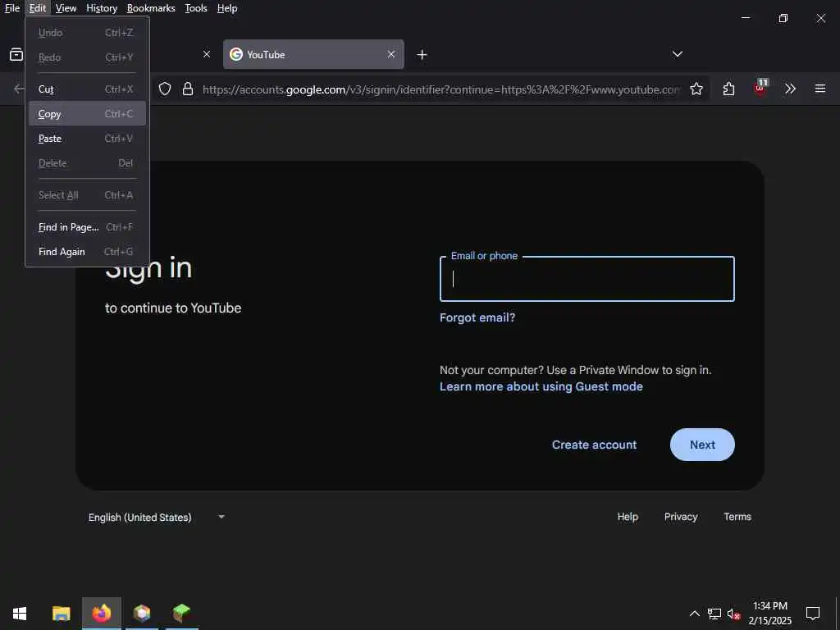Viewport: 840px width, 630px height.
Task: Open Learn more about using Guest mode
Action: (541, 387)
